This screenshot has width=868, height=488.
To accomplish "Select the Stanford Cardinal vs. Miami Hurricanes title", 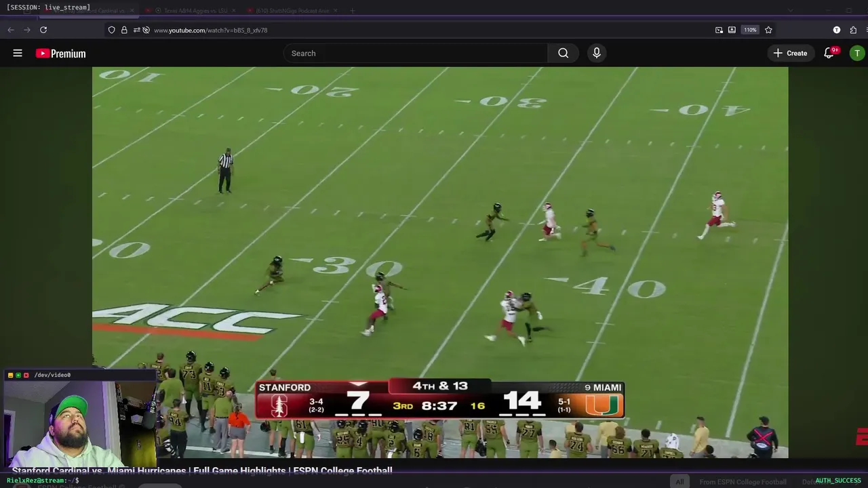I will pos(202,470).
